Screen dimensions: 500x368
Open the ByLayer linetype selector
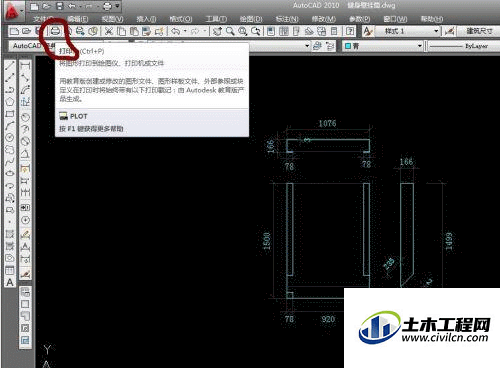(x=463, y=46)
